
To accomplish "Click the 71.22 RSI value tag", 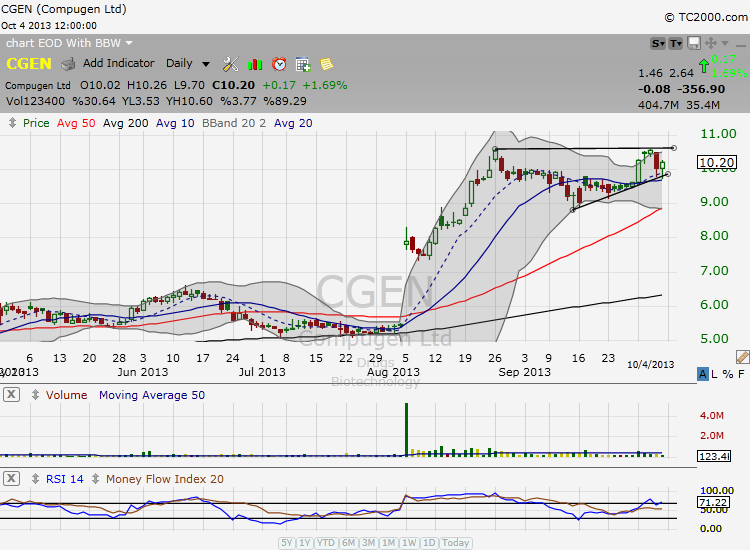I will [x=713, y=502].
